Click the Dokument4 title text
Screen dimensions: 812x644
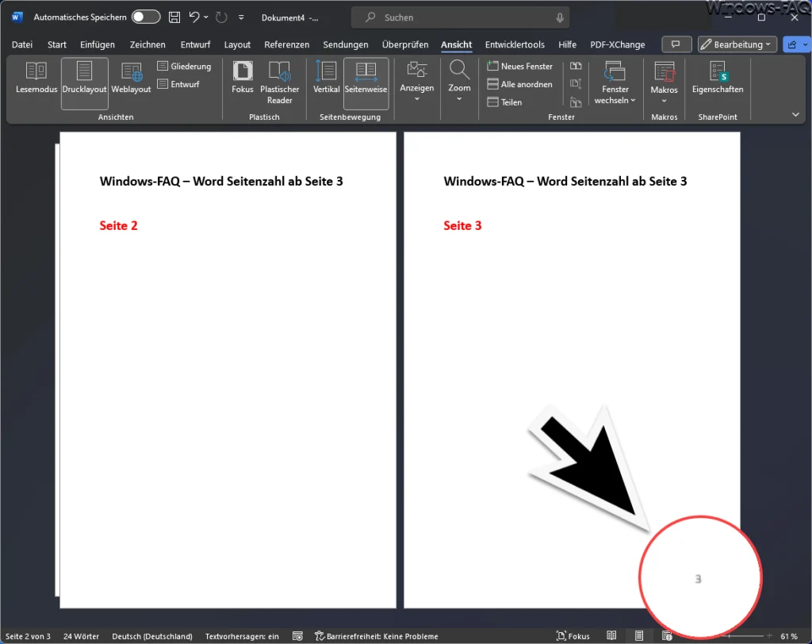coord(283,17)
